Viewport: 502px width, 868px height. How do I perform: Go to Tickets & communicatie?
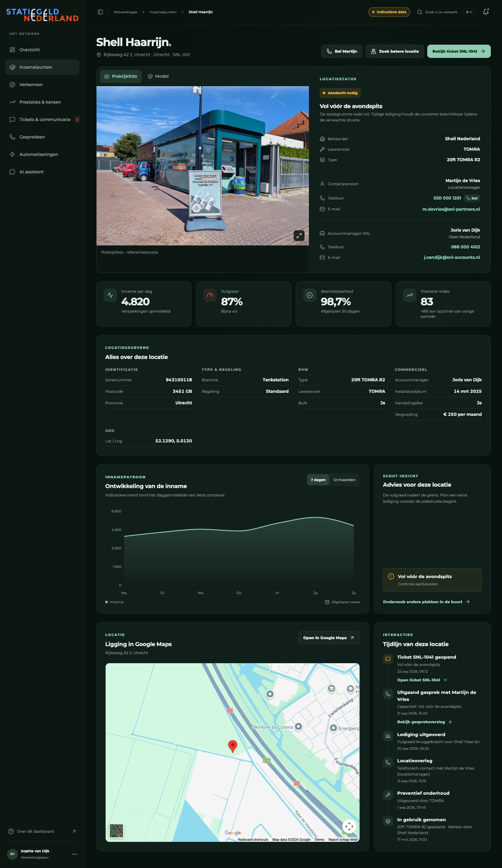(42, 120)
